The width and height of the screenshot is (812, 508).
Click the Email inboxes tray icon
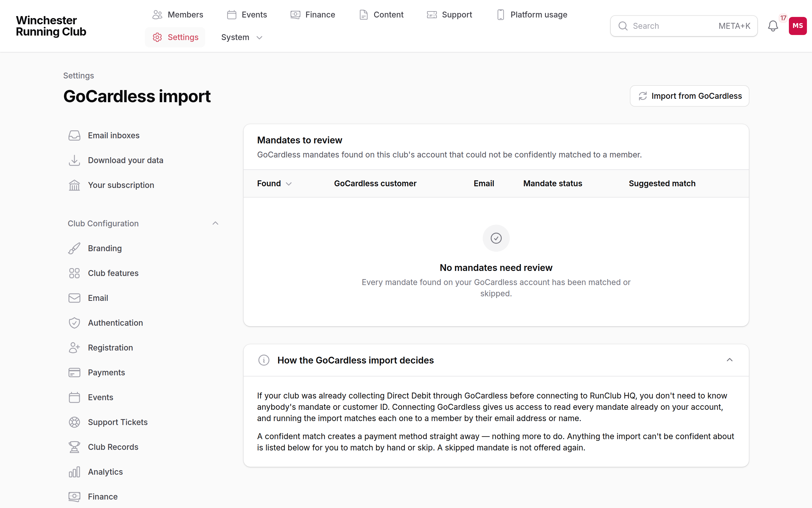click(x=74, y=135)
